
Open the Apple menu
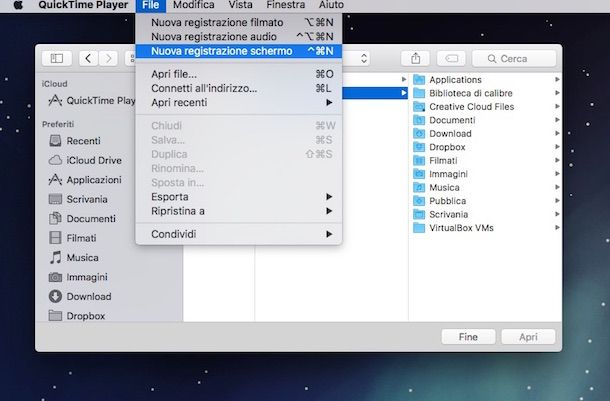[18, 5]
